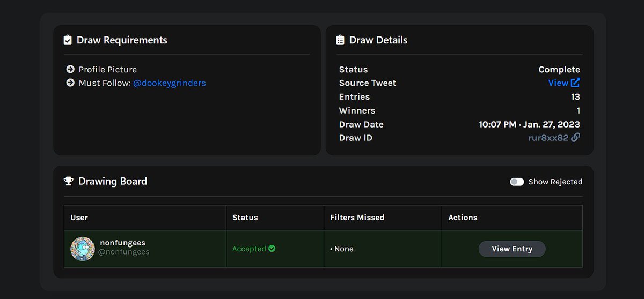Click the Actions column header
The height and width of the screenshot is (299, 644).
(463, 218)
